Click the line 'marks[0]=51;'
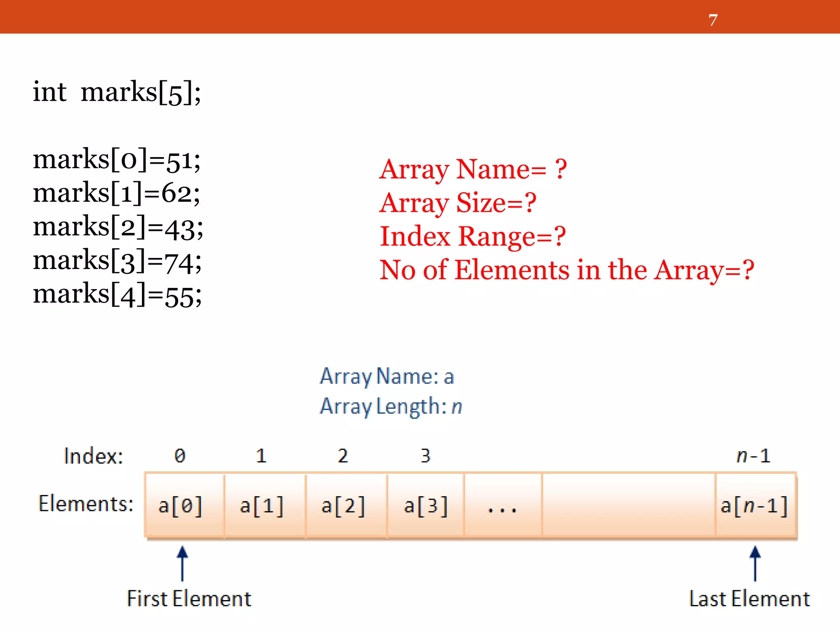 117,160
